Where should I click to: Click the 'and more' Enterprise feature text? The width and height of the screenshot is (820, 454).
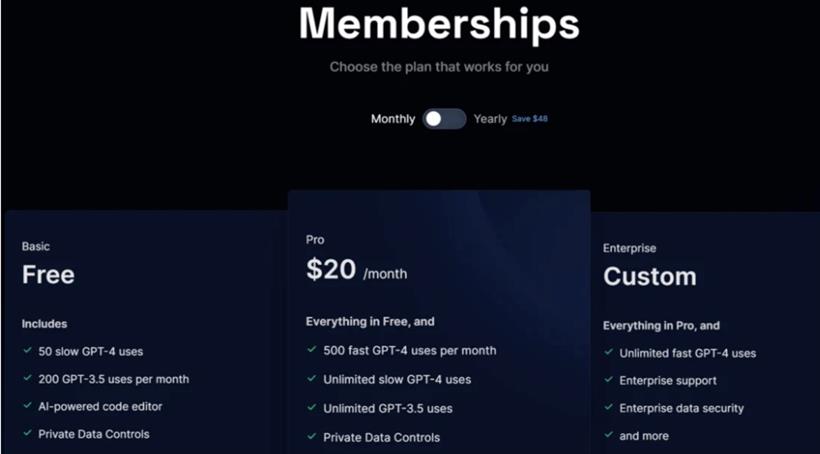coord(644,436)
